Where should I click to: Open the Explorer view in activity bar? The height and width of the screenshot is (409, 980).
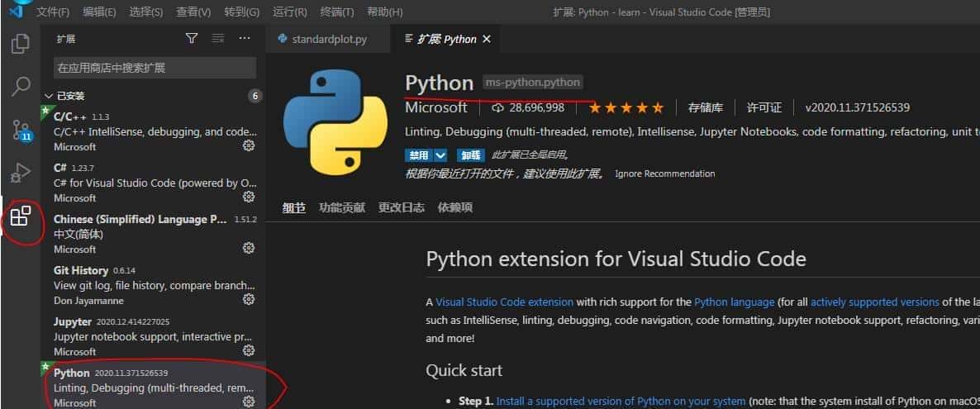21,43
